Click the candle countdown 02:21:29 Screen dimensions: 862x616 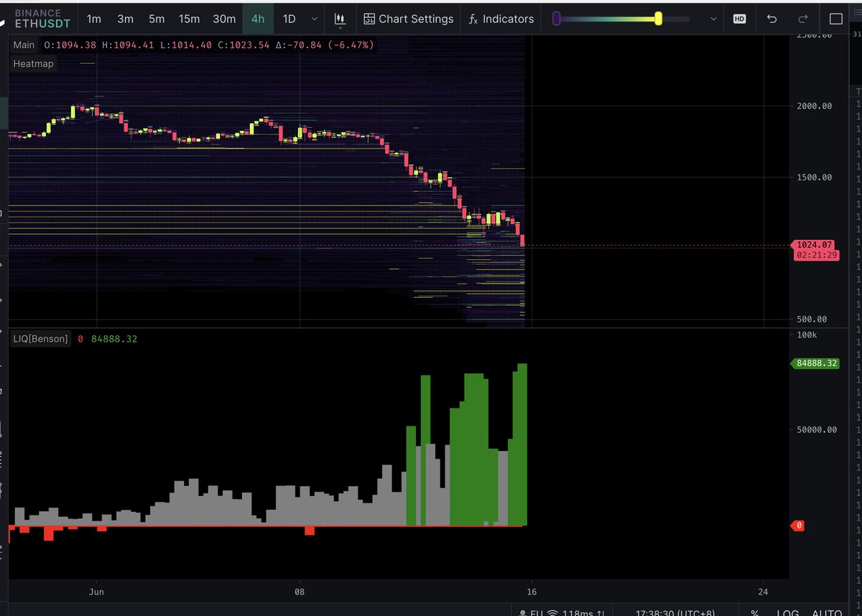click(816, 255)
